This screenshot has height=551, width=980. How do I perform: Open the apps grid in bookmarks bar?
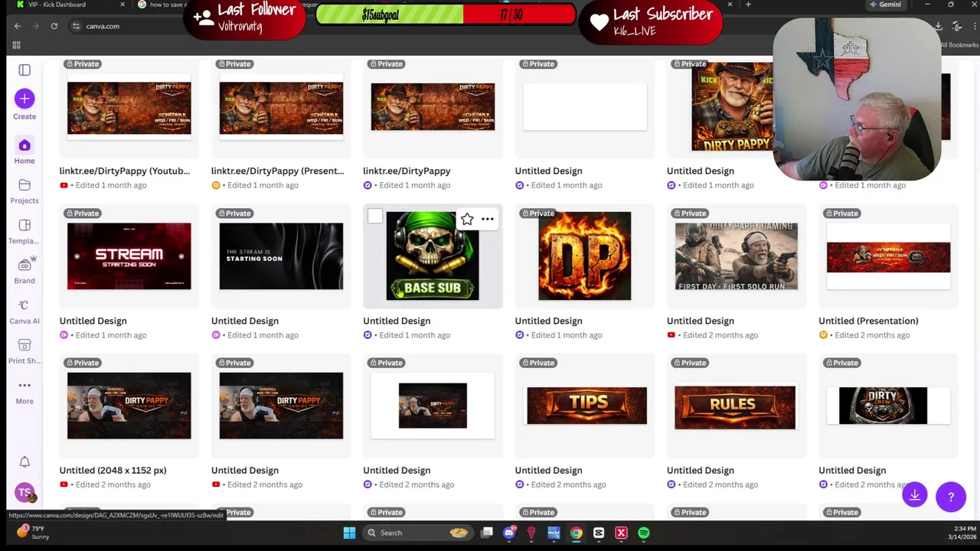click(16, 45)
